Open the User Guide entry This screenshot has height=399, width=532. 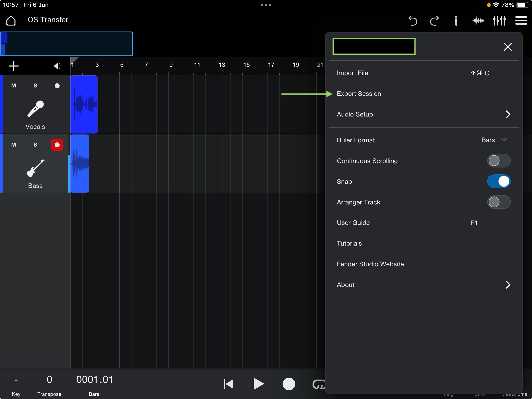(424, 223)
